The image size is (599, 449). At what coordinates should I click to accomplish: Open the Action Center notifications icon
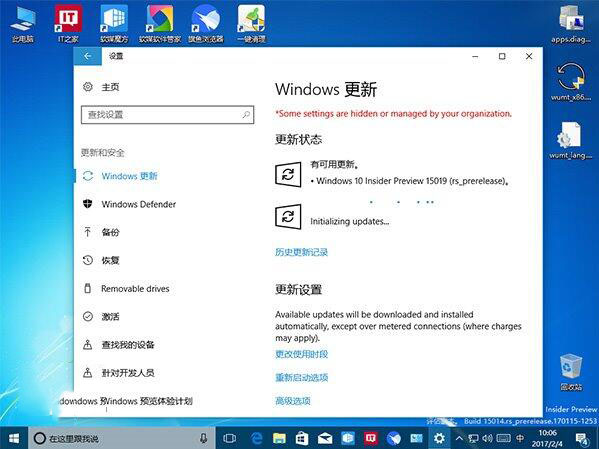582,439
